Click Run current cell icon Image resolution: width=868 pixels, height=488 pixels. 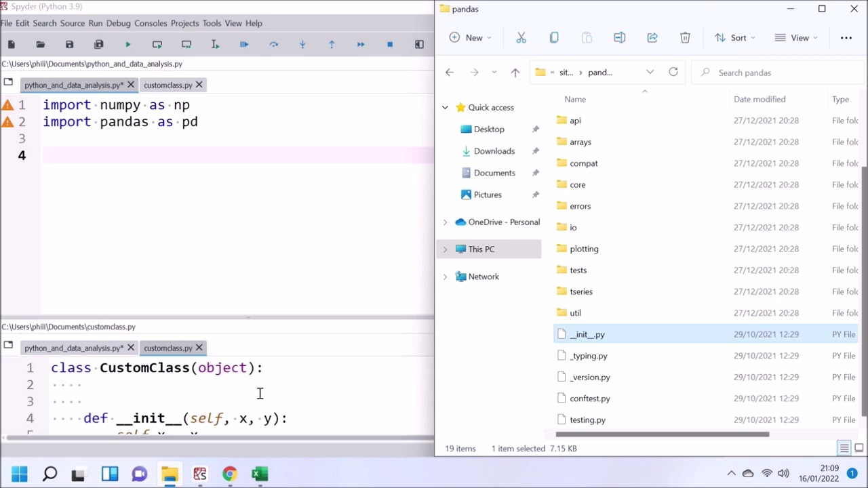157,45
